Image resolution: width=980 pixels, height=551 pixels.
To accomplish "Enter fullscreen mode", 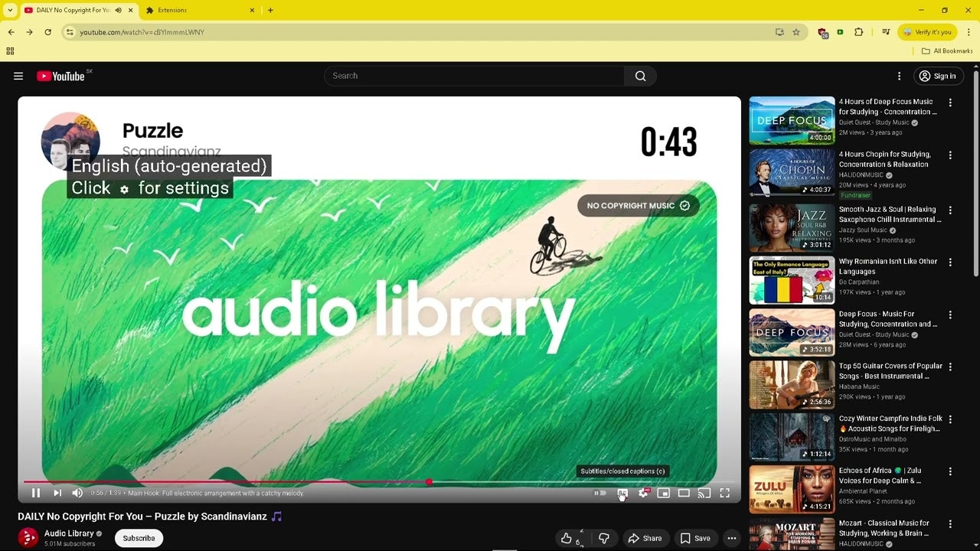I will (x=724, y=493).
